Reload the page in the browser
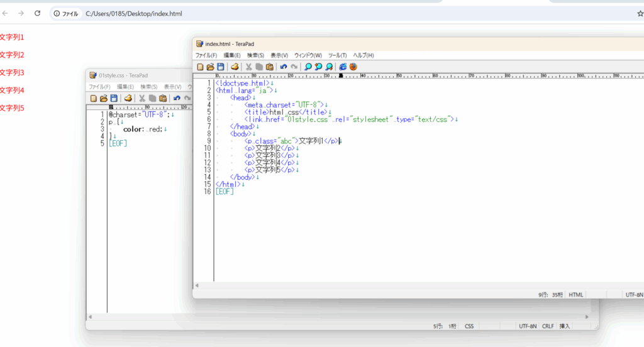Image resolution: width=644 pixels, height=347 pixels. (x=37, y=13)
